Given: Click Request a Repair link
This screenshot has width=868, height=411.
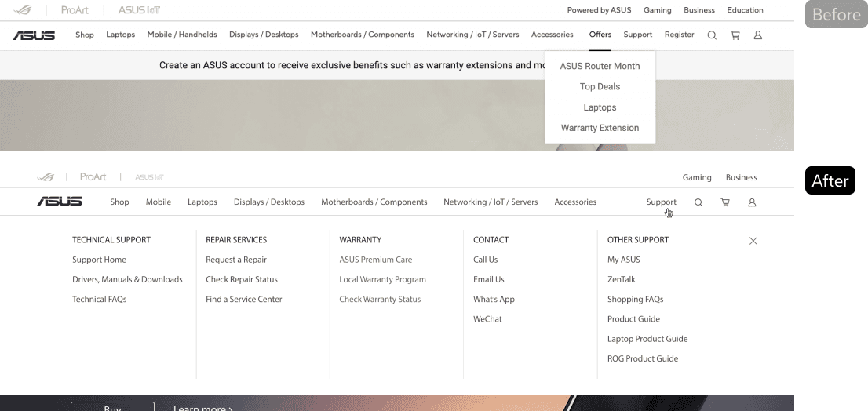Looking at the screenshot, I should [x=235, y=260].
